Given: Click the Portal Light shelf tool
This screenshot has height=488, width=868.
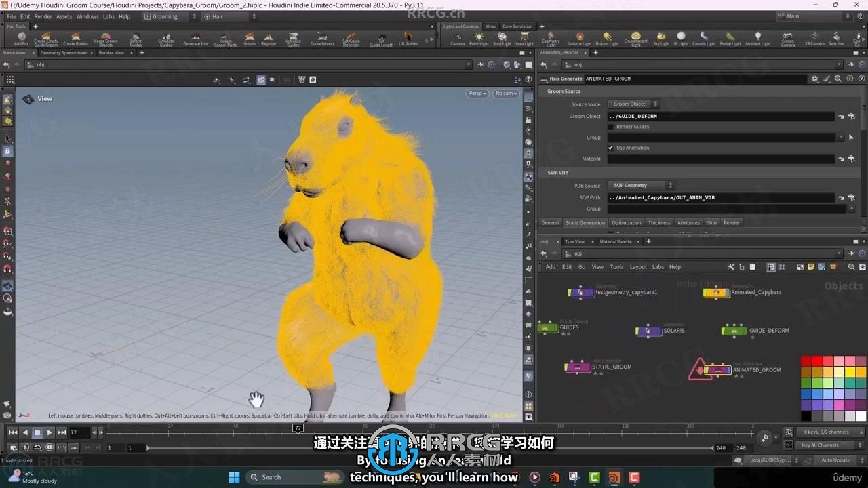Looking at the screenshot, I should [730, 39].
